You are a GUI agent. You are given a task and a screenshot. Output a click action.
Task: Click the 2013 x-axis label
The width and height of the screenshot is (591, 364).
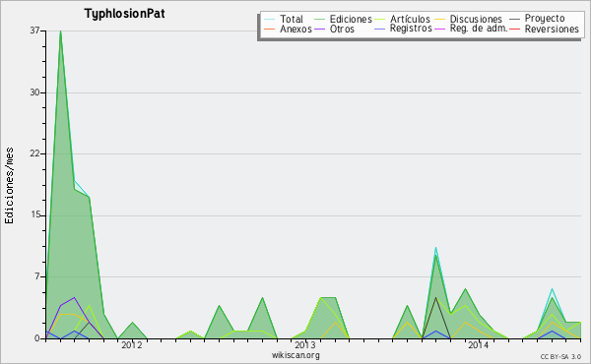(x=305, y=345)
